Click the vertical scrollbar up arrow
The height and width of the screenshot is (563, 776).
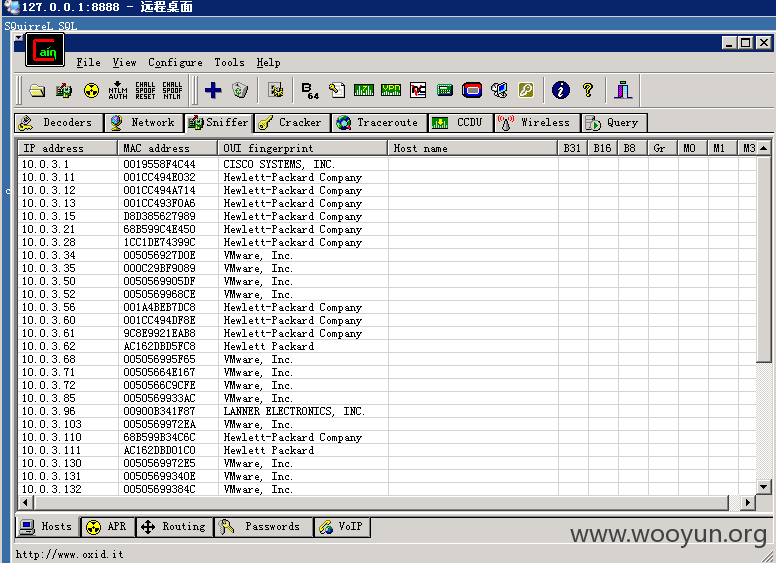(764, 148)
